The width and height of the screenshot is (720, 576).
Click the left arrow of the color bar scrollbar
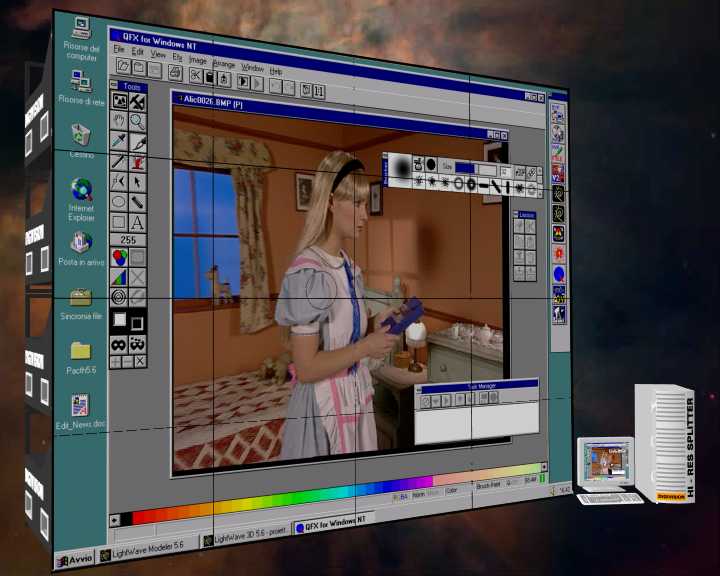coord(115,520)
